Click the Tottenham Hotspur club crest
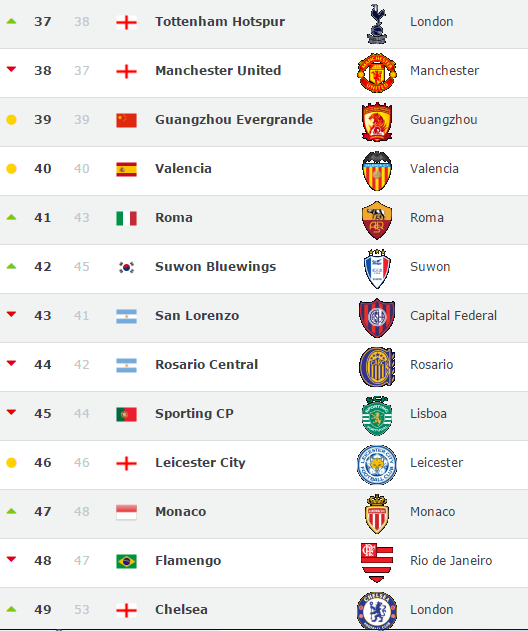 377,24
